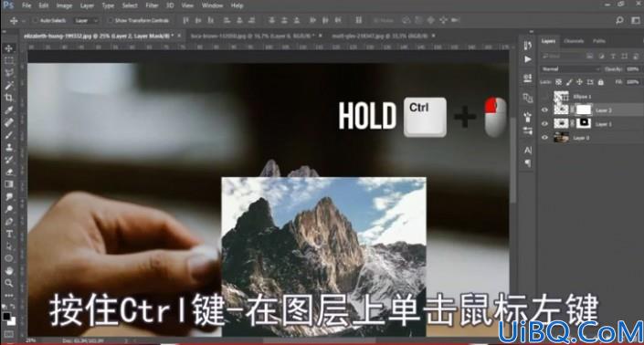Open the Character panel icon

tap(528, 151)
